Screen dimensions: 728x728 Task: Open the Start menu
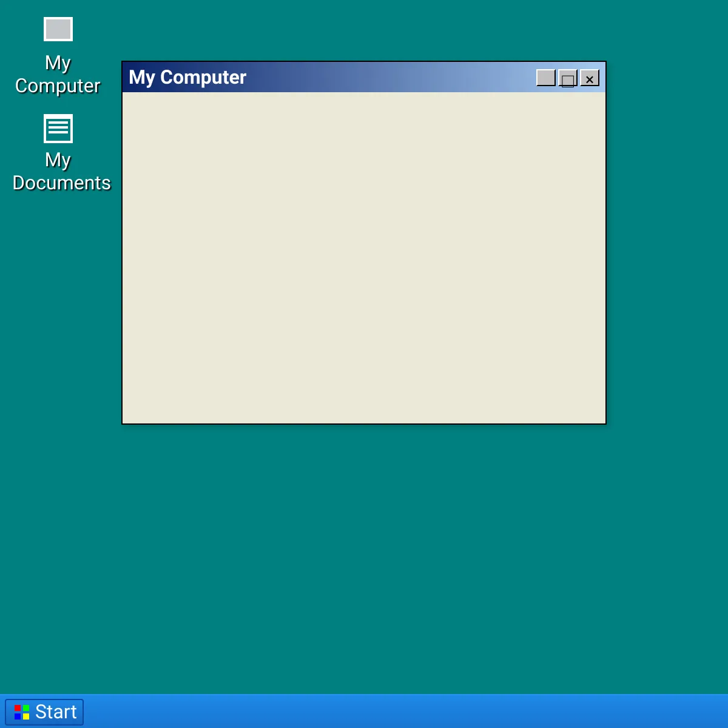(x=44, y=712)
